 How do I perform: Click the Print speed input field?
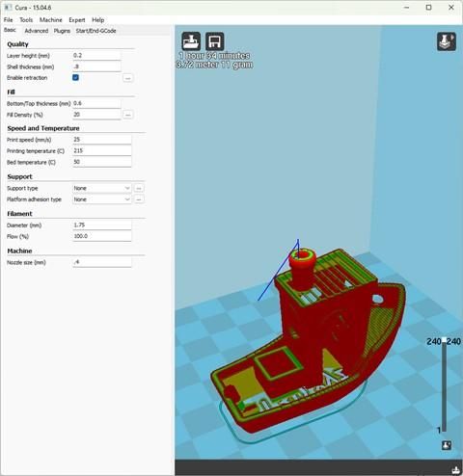pyautogui.click(x=102, y=140)
